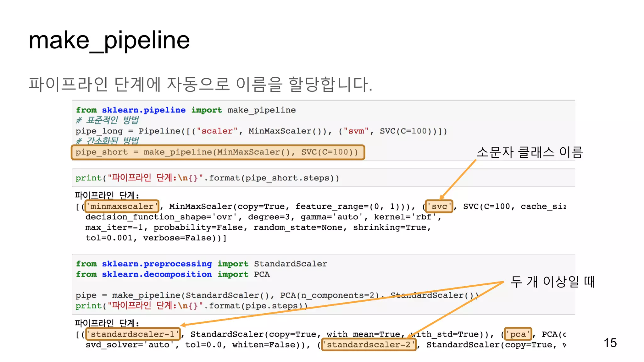Click the 소문자 클래스 이름 annotation

pyautogui.click(x=530, y=152)
